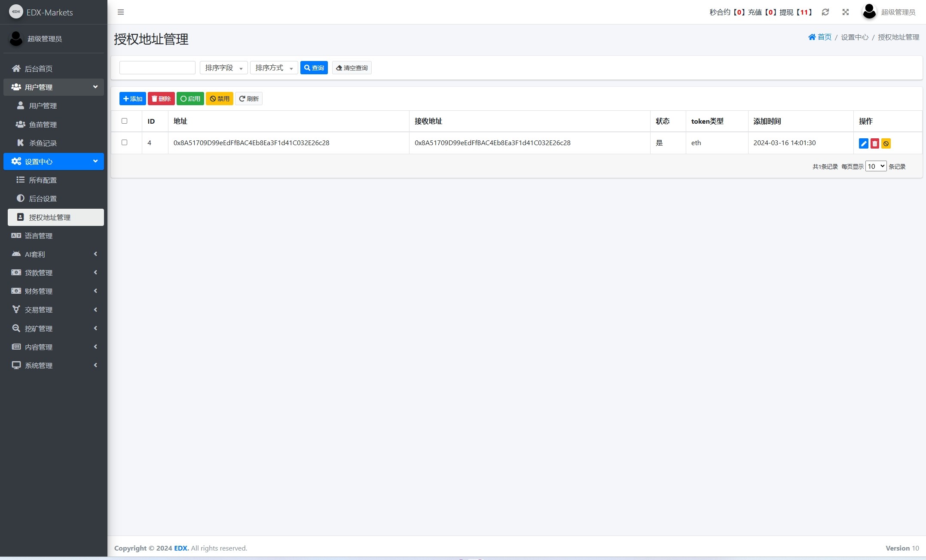
Task: Open 语言管理 sidebar item
Action: 39,236
